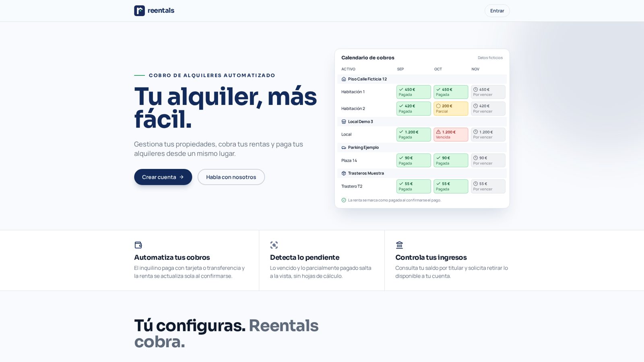Select Plaza 14 SEP 90 € Pagada cell

click(x=413, y=160)
